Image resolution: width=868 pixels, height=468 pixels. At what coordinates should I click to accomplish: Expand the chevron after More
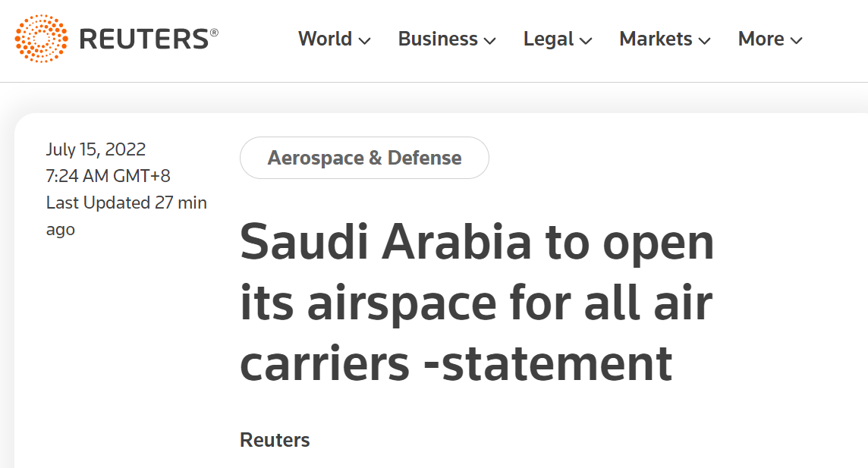click(x=796, y=41)
